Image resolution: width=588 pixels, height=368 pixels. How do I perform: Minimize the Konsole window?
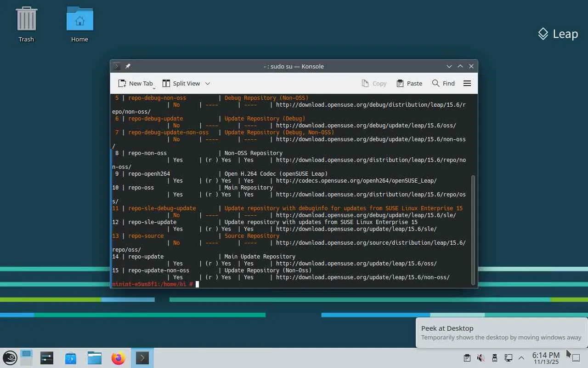point(449,66)
